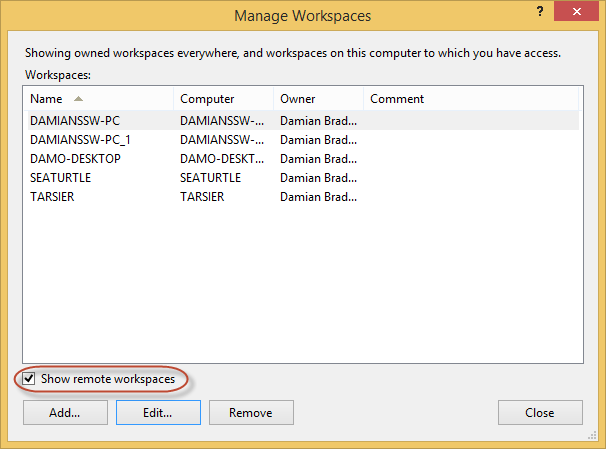Image resolution: width=606 pixels, height=449 pixels.
Task: Click the Edit... button
Action: pos(158,413)
